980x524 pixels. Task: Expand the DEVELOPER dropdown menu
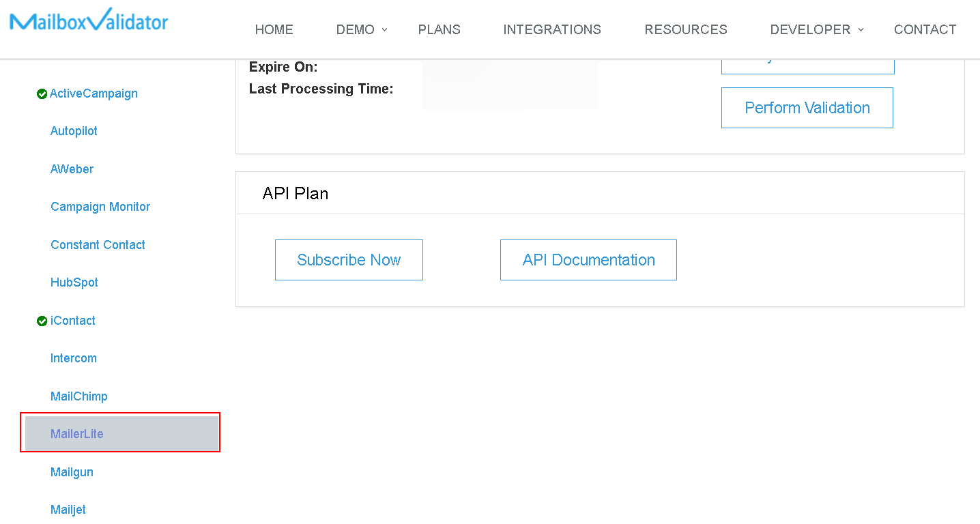pos(811,29)
